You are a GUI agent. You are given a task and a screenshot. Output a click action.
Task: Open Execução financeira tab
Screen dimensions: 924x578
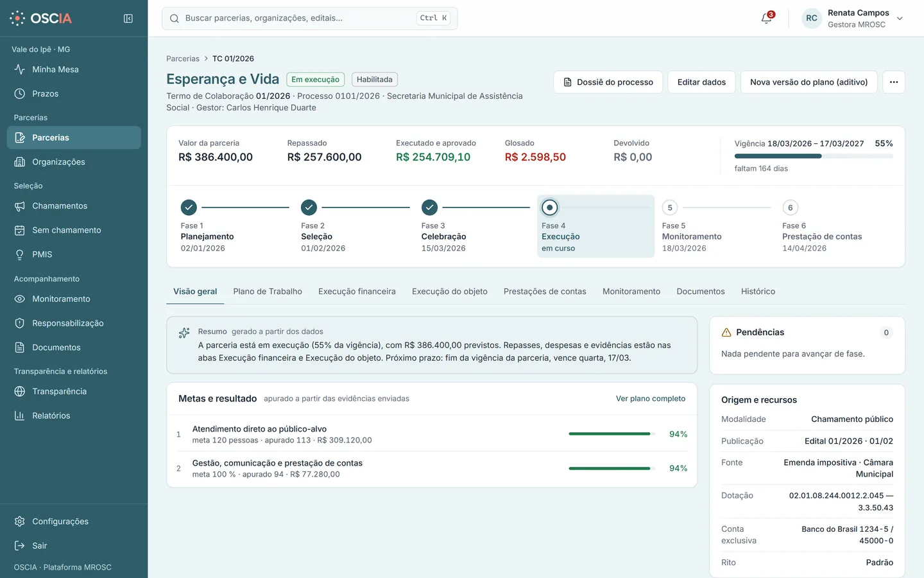tap(357, 292)
